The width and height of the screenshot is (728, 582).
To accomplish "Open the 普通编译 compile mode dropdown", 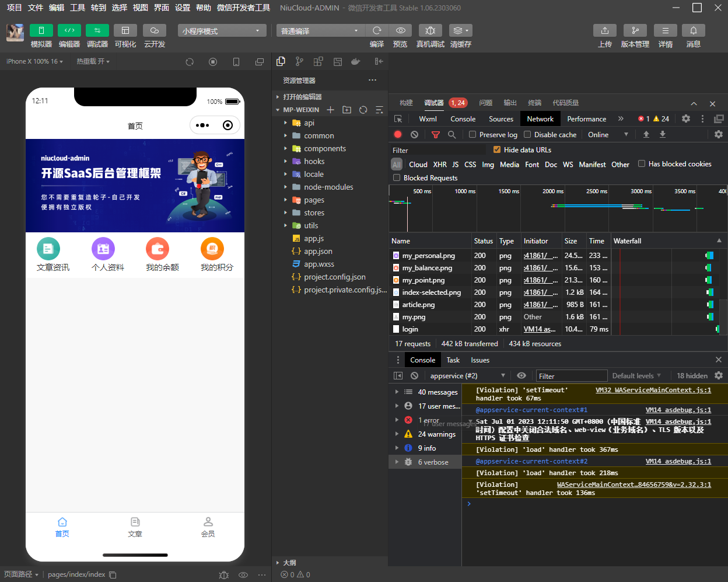I will 320,30.
